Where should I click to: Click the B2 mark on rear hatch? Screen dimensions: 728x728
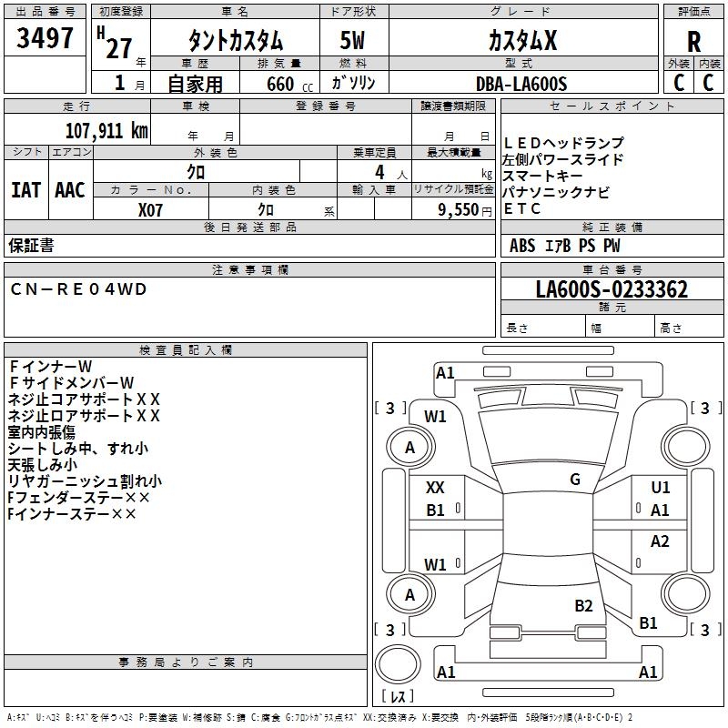(x=583, y=605)
